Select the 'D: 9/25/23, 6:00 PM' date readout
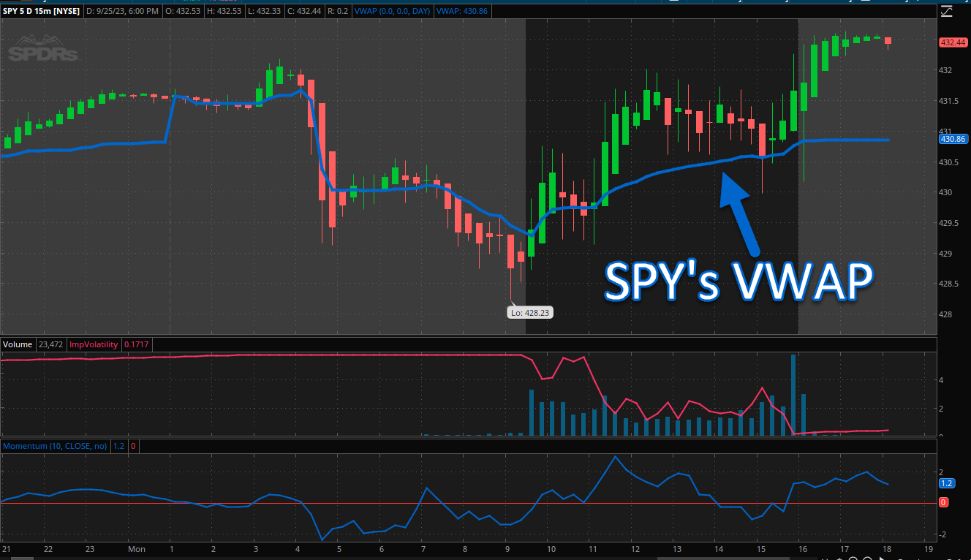Viewport: 971px width, 560px height. 123,12
